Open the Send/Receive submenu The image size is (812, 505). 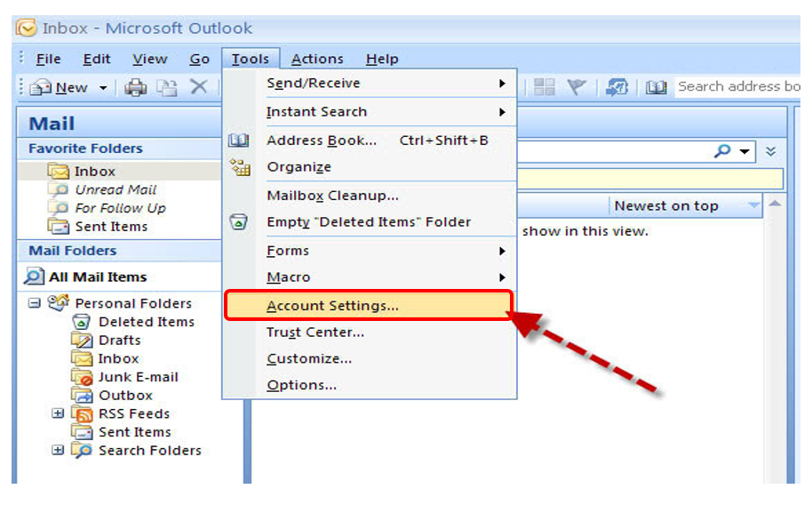tap(370, 83)
